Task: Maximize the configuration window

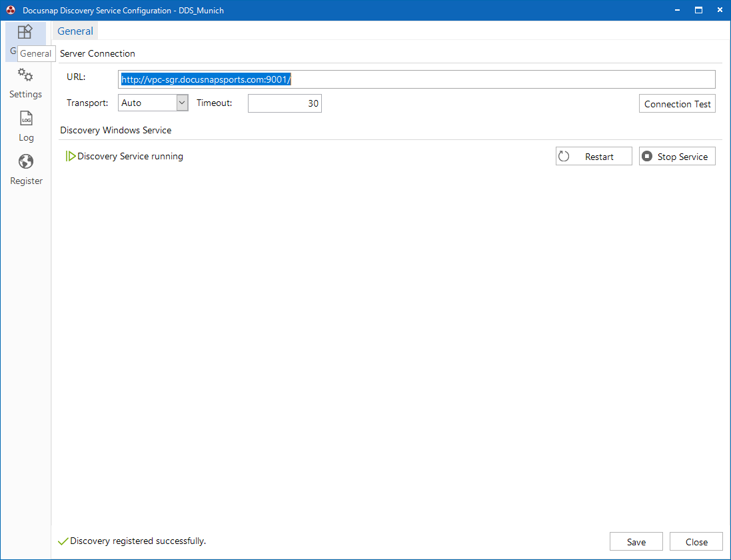Action: 698,10
